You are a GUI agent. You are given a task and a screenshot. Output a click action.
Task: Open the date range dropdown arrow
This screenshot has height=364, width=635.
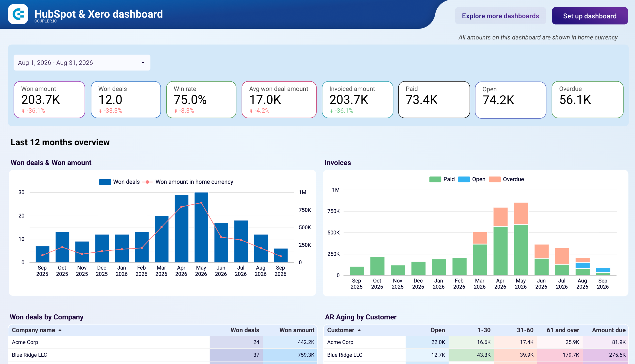coord(143,63)
